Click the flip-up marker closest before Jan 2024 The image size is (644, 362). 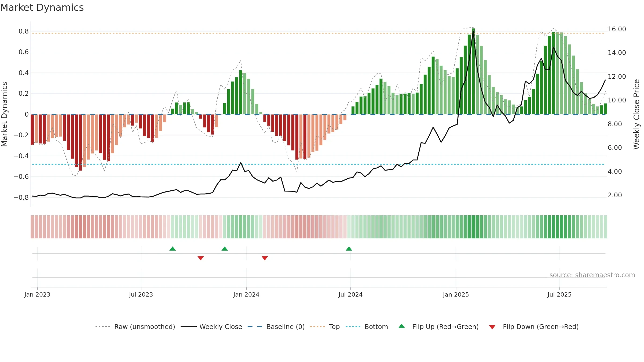[225, 249]
